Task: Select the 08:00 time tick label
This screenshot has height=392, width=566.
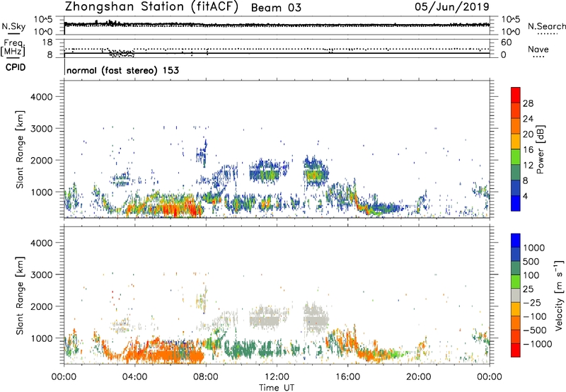Action: pyautogui.click(x=206, y=377)
